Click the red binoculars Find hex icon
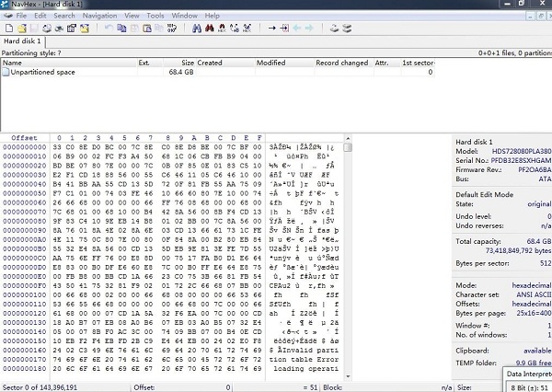552x392 pixels. click(x=210, y=28)
